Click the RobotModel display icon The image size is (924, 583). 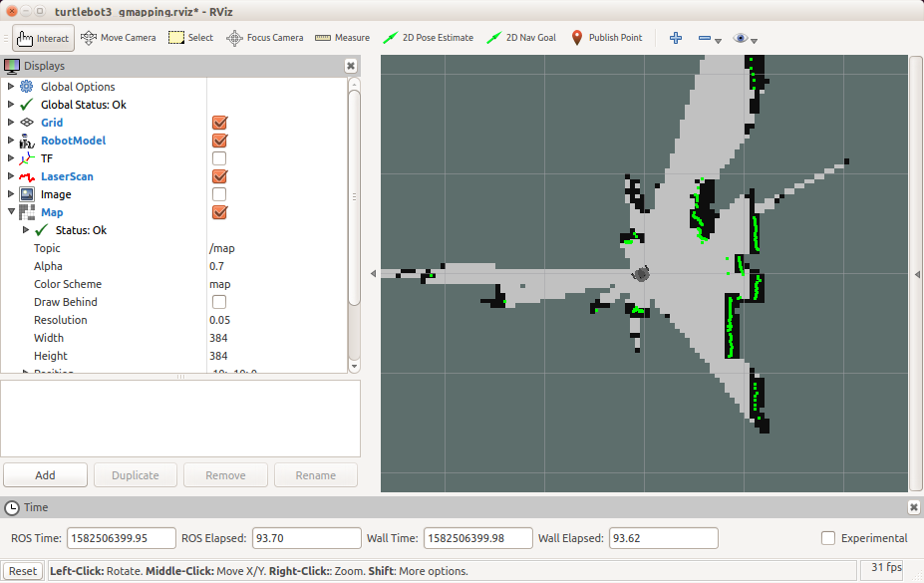(x=27, y=141)
